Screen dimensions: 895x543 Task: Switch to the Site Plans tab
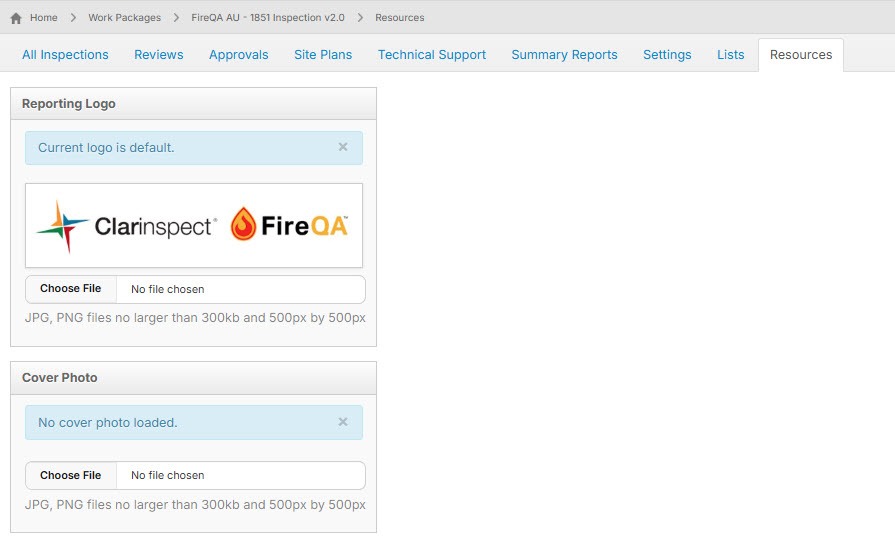click(x=323, y=55)
